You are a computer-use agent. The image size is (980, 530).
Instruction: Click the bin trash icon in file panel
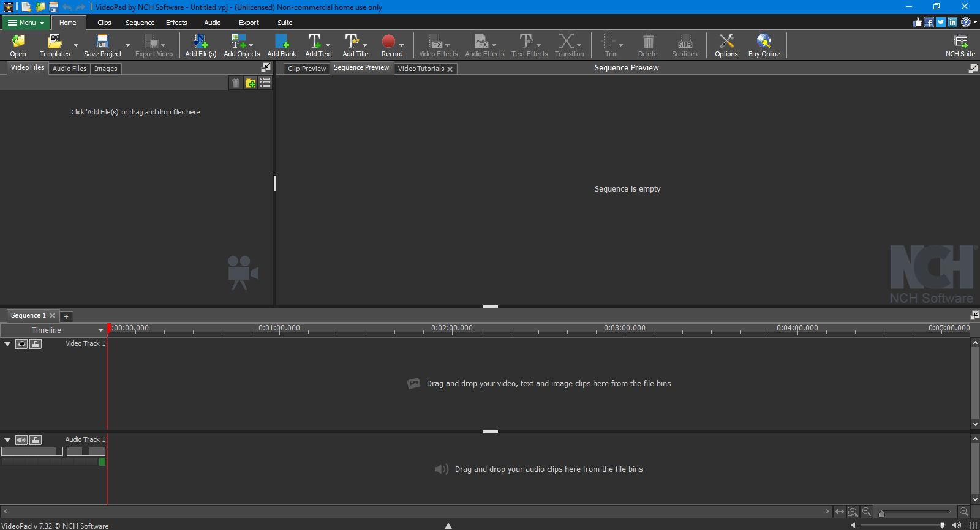tap(236, 83)
